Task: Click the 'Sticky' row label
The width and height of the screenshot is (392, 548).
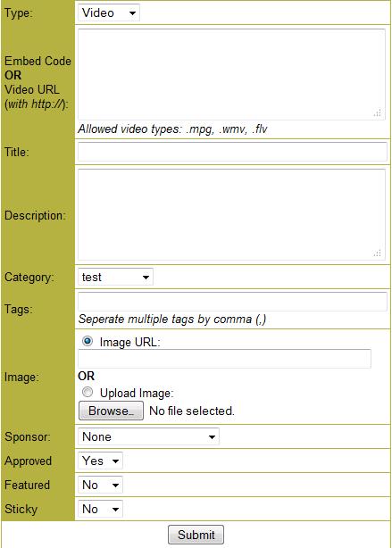Action: click(x=21, y=510)
